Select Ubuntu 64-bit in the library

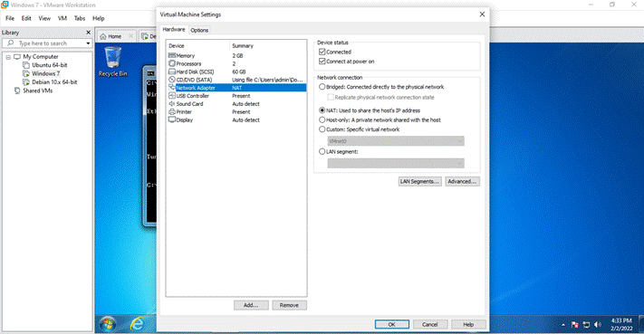pos(49,65)
